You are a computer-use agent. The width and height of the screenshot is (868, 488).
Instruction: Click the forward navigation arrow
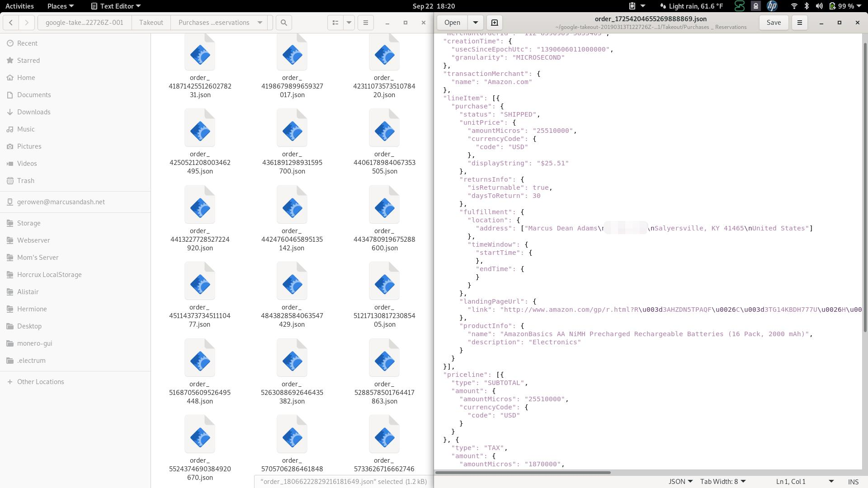[26, 22]
